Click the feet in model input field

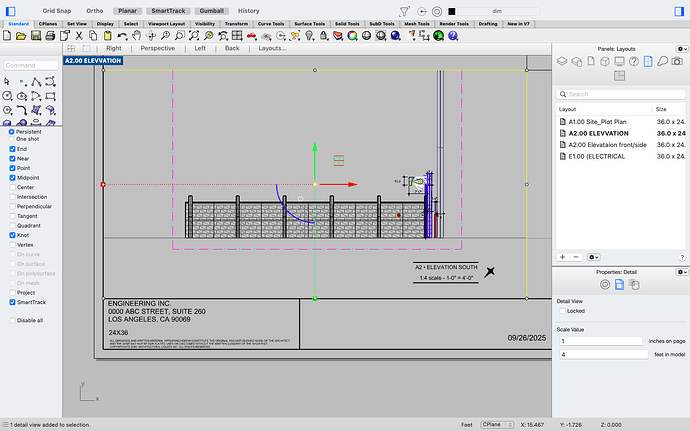point(602,355)
